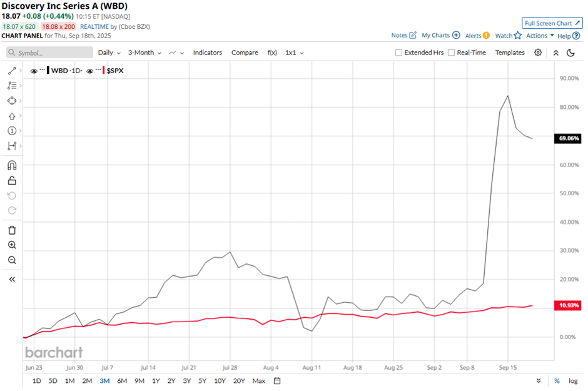588x391 pixels.
Task: Open the Indicators panel
Action: coord(208,53)
